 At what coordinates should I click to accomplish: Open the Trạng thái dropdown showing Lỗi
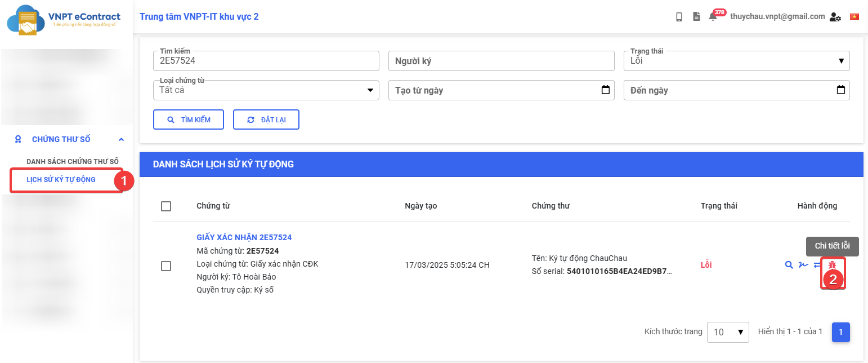(x=736, y=61)
